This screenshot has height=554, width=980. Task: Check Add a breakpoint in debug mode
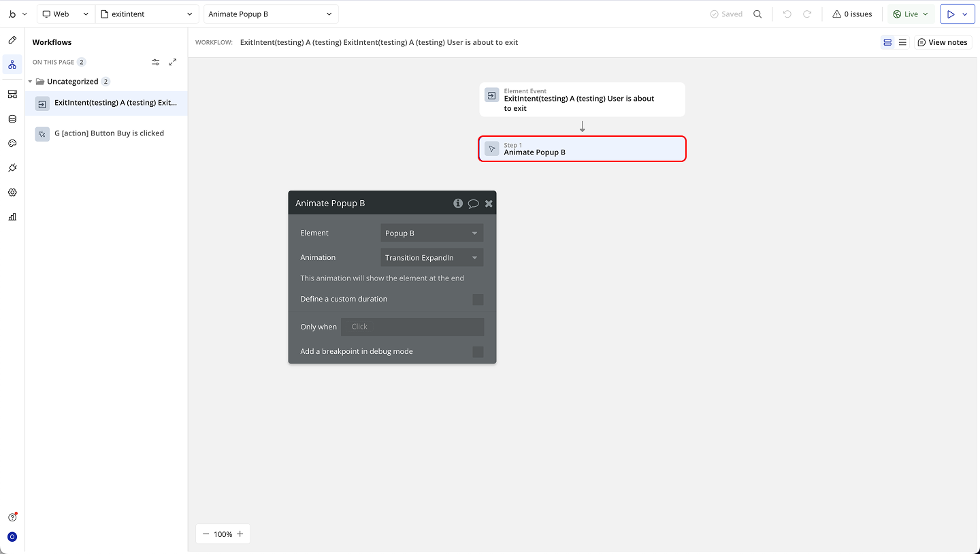478,352
